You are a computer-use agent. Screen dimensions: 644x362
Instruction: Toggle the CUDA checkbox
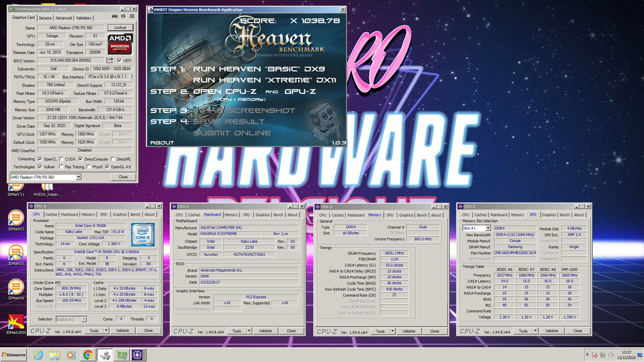coord(61,159)
